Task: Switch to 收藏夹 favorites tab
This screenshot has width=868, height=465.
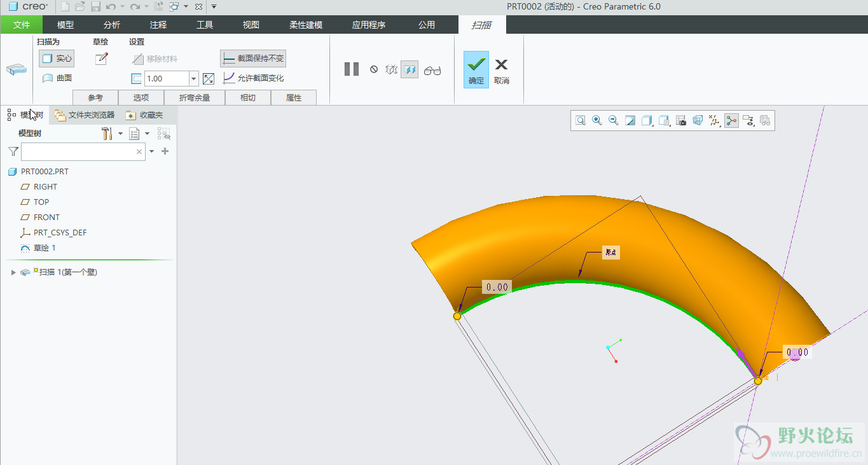Action: coord(145,115)
